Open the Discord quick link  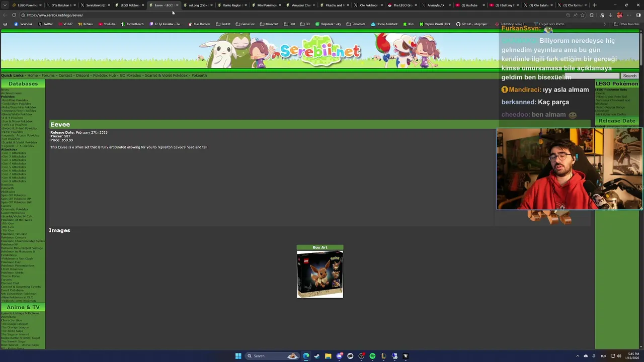click(83, 75)
